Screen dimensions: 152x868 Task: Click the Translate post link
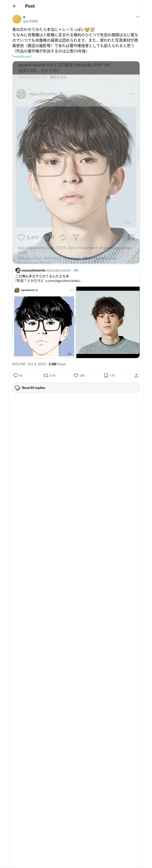pos(22,57)
